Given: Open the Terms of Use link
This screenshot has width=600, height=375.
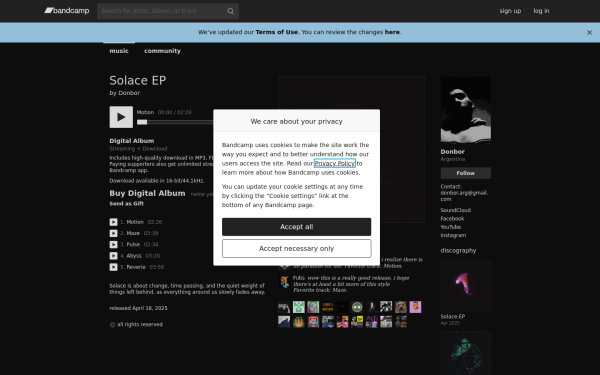Looking at the screenshot, I should click(x=276, y=32).
